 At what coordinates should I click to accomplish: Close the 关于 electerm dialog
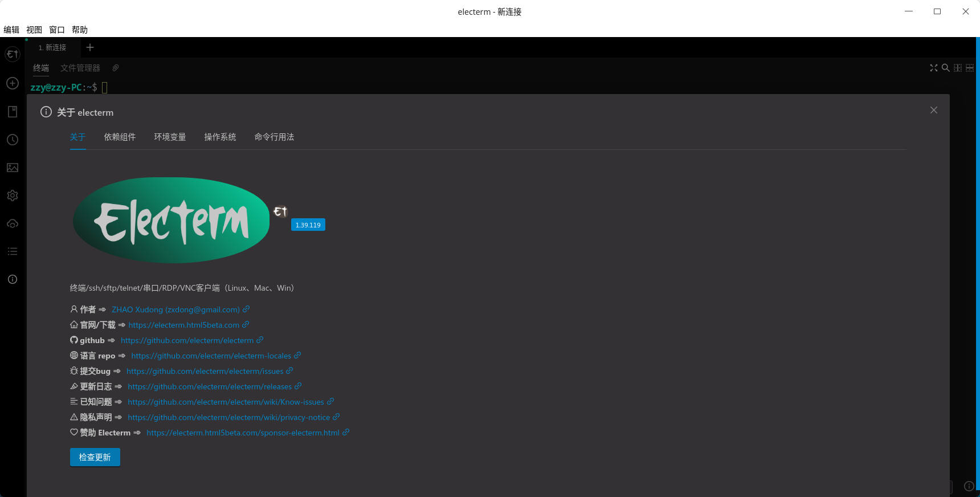(x=933, y=110)
